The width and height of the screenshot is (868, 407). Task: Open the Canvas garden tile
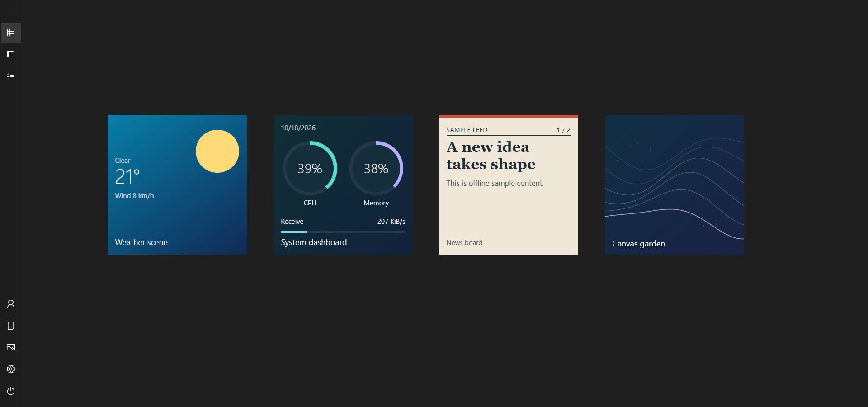[x=675, y=185]
